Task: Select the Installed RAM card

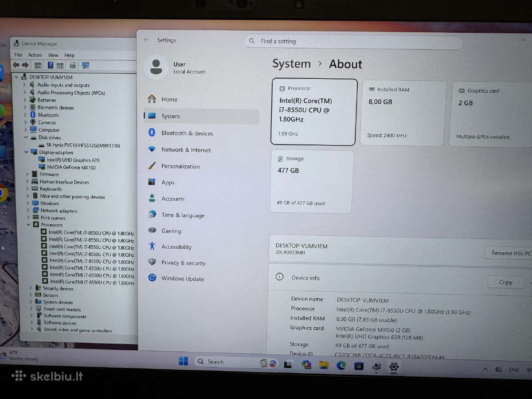Action: (404, 113)
